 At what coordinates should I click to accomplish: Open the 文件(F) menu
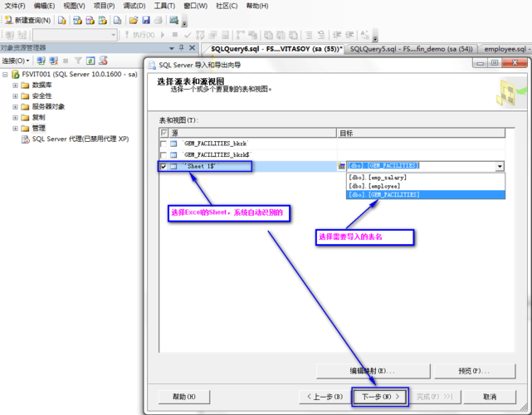[15, 6]
